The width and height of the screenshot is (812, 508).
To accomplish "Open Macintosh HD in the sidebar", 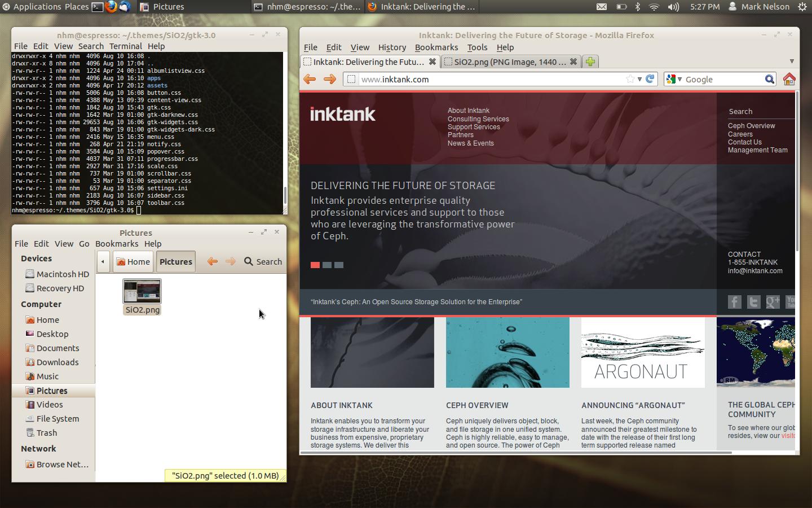I will (57, 274).
